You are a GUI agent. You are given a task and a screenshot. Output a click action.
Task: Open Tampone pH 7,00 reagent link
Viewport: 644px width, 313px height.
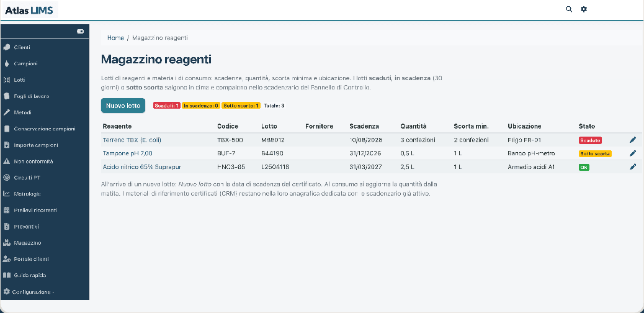click(x=128, y=153)
